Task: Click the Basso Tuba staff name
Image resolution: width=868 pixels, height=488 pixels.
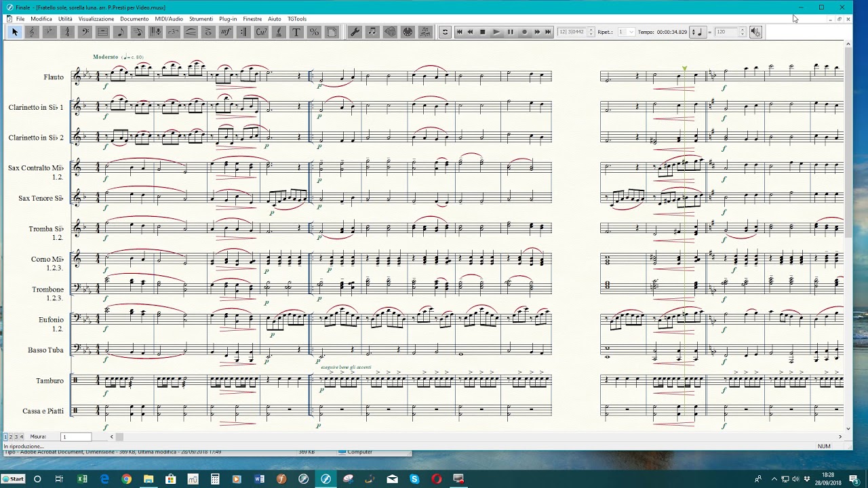Action: 46,350
